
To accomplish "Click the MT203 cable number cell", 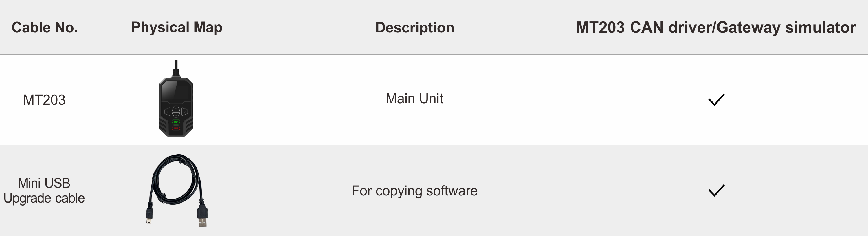I will [44, 100].
